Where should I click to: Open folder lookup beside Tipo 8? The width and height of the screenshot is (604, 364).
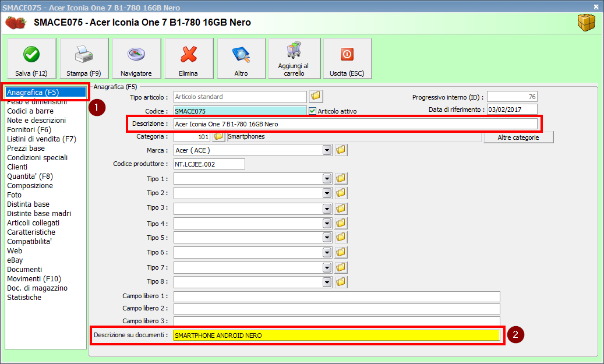click(x=341, y=282)
